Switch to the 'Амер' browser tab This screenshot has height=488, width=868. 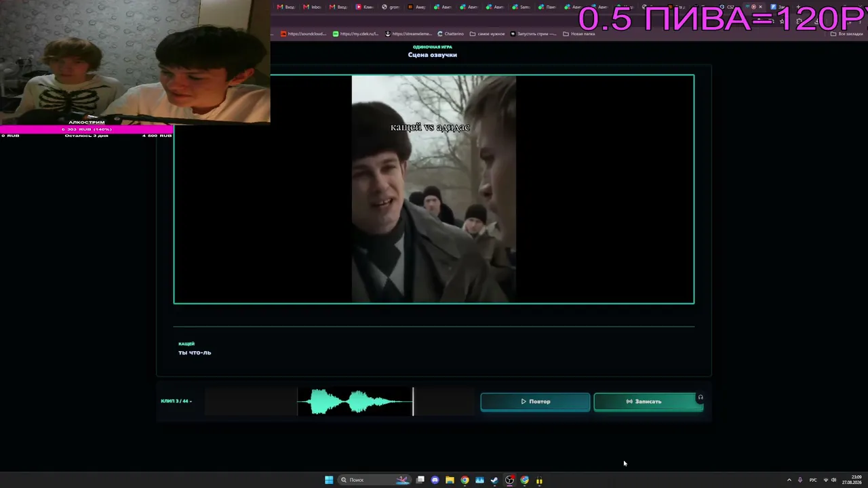coord(416,7)
